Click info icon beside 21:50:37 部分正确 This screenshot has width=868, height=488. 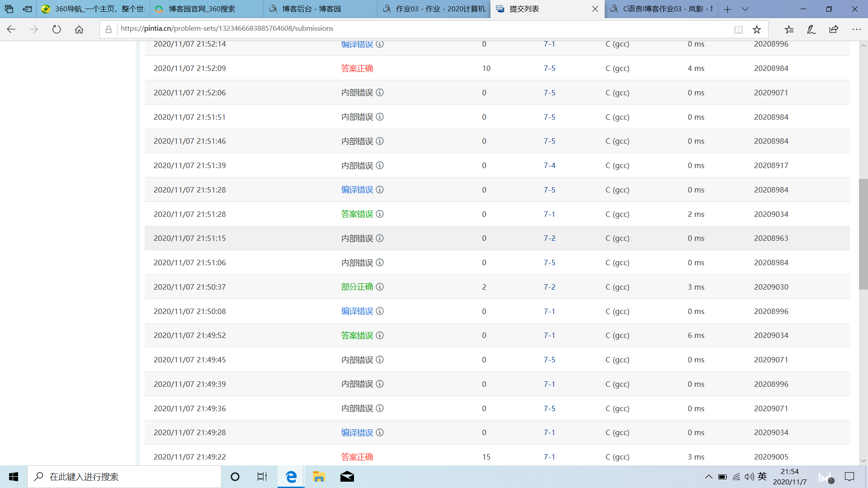[380, 286]
